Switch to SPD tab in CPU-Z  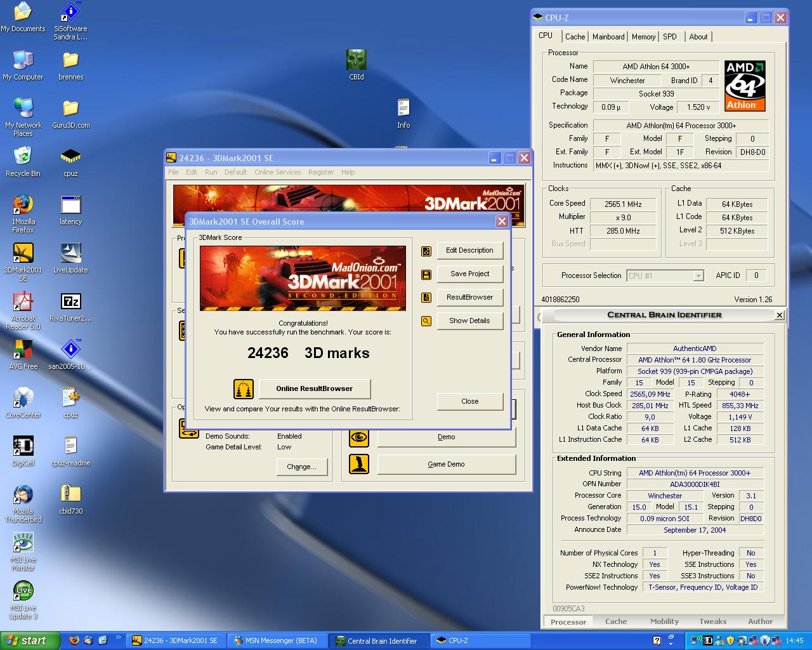(x=670, y=37)
